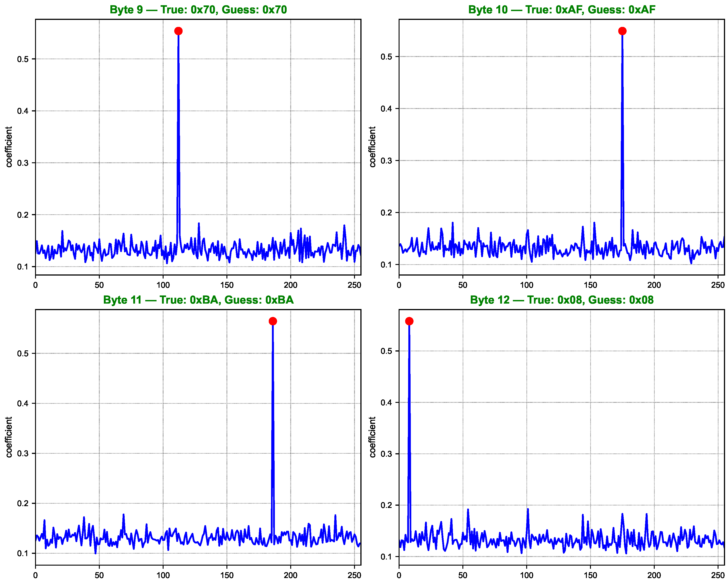The width and height of the screenshot is (728, 583).
Task: Click the coefficient axis label of Byte 9 plot
Action: (x=9, y=147)
